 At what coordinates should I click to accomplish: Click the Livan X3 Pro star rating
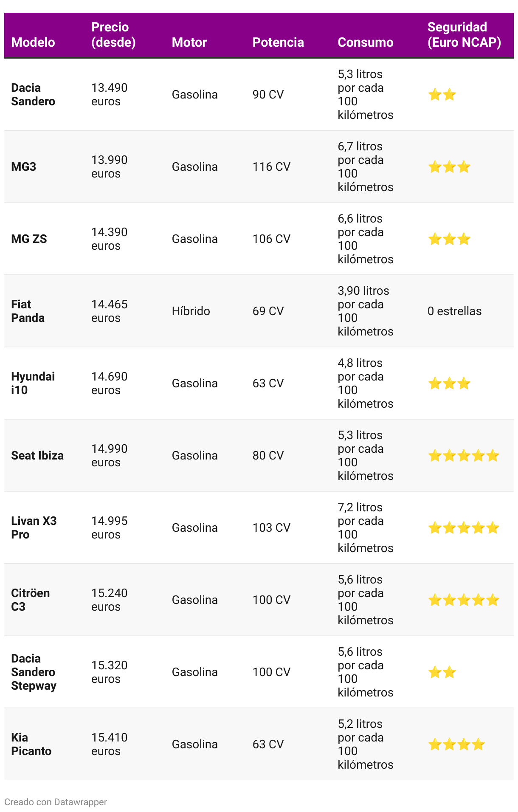(464, 527)
